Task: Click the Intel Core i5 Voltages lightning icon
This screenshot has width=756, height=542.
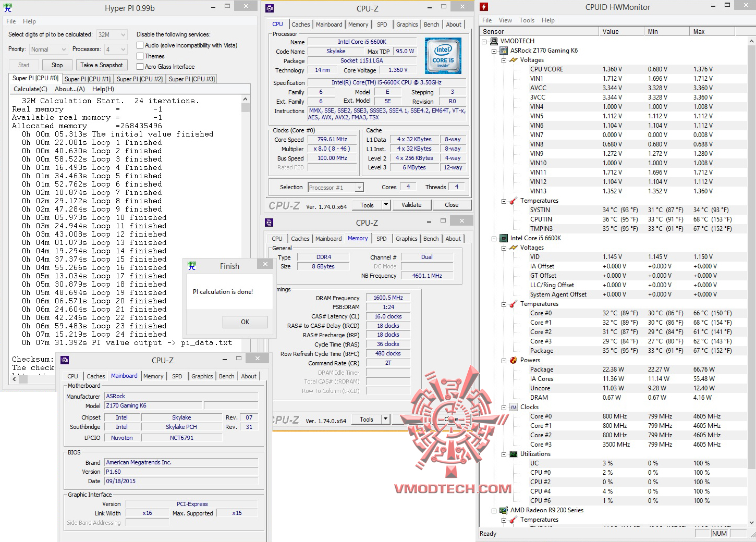Action: coord(514,248)
